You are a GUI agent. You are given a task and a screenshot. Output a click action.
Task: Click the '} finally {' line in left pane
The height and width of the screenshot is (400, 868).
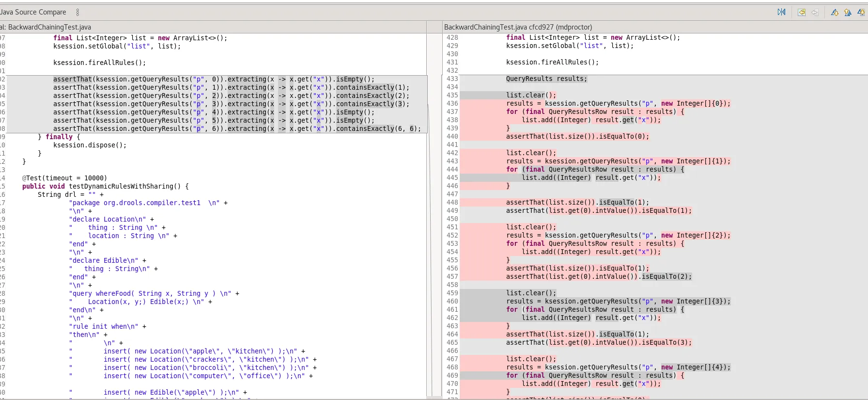coord(59,137)
